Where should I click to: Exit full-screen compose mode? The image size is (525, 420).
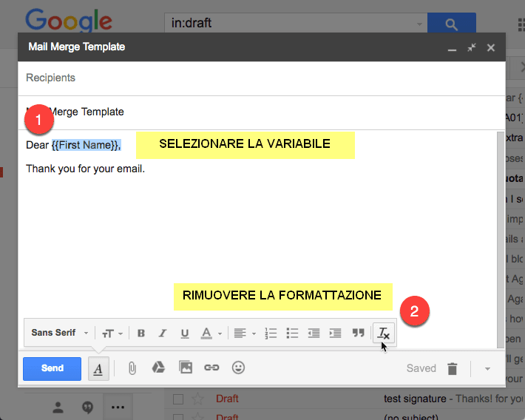472,47
